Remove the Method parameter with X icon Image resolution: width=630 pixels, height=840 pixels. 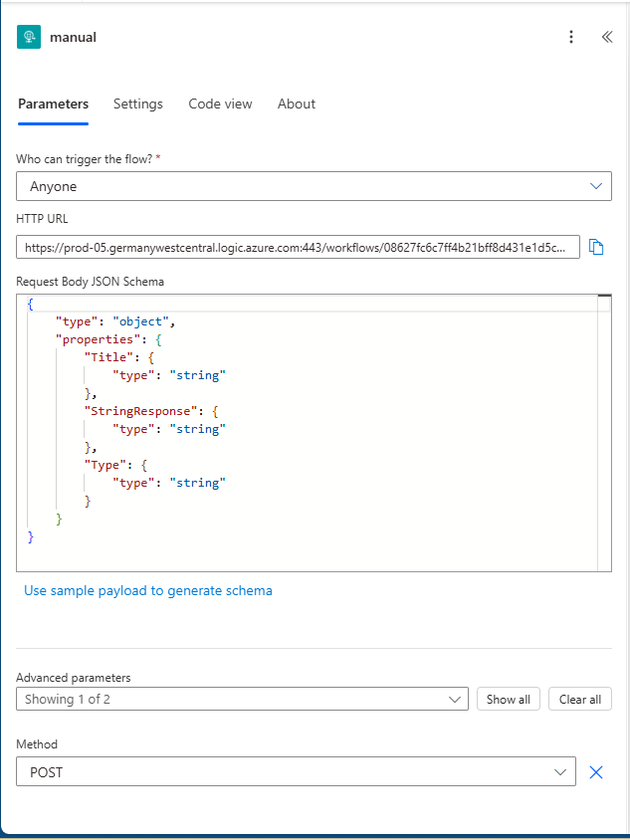coord(596,772)
